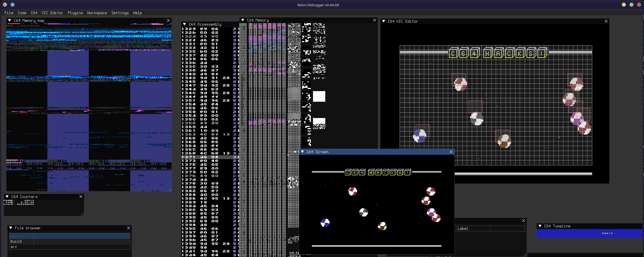Select the build folder in File browser
644x257 pixels.
pos(70,241)
